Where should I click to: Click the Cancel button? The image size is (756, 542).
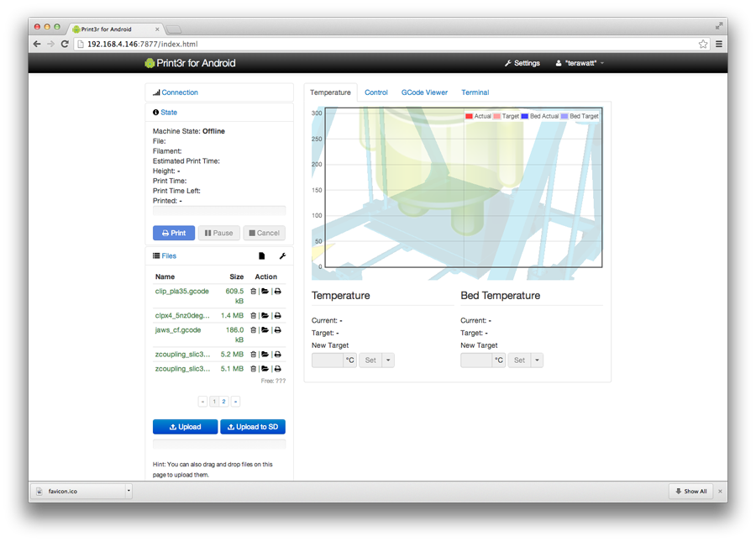pos(265,233)
